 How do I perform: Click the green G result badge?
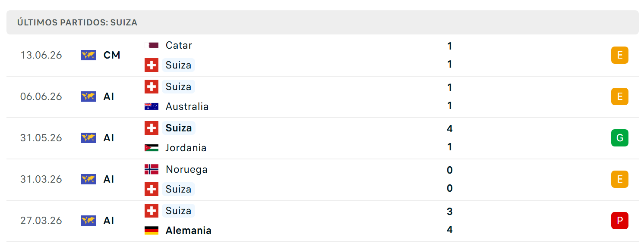(x=620, y=138)
